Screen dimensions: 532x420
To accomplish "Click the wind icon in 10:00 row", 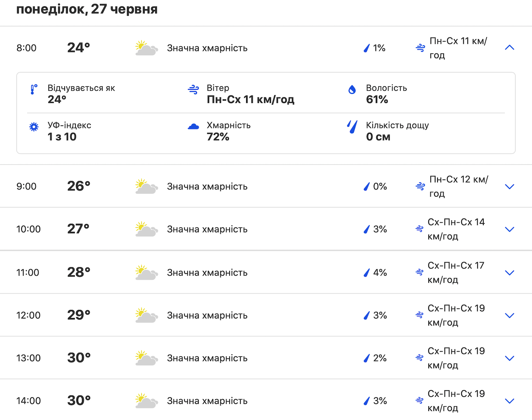I will 419,229.
